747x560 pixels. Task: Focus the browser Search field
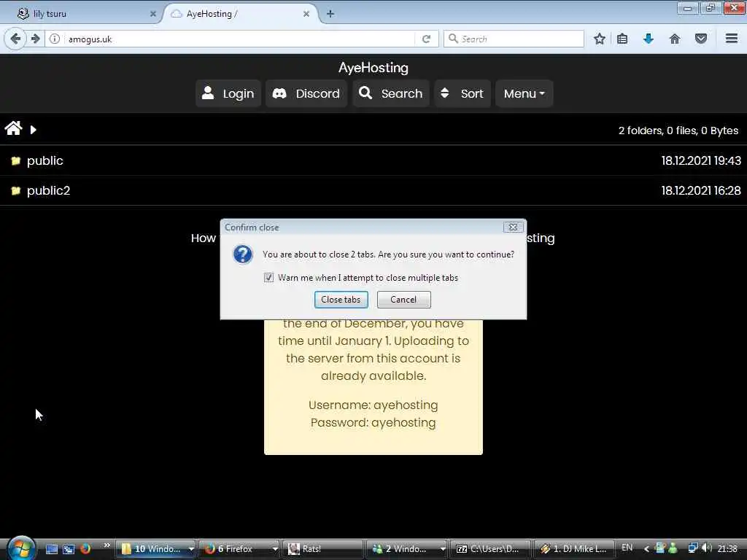click(514, 39)
